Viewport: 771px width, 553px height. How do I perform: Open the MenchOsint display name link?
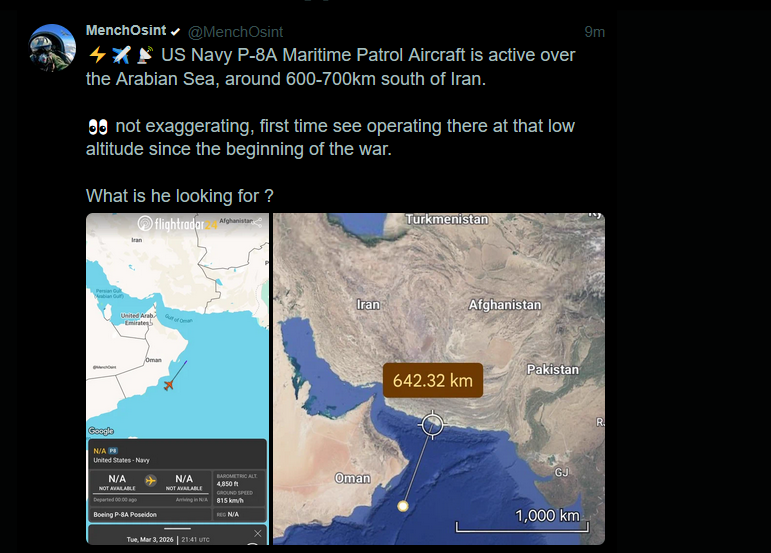point(126,31)
